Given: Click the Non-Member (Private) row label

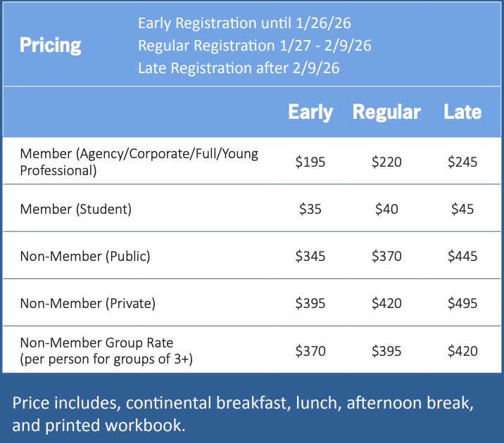Looking at the screenshot, I should [87, 303].
